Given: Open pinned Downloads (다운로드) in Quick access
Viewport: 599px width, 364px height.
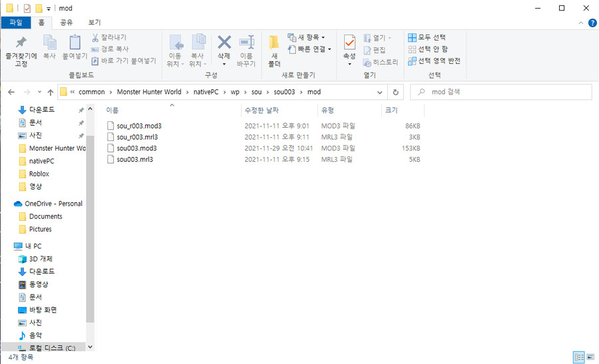Looking at the screenshot, I should pyautogui.click(x=42, y=110).
